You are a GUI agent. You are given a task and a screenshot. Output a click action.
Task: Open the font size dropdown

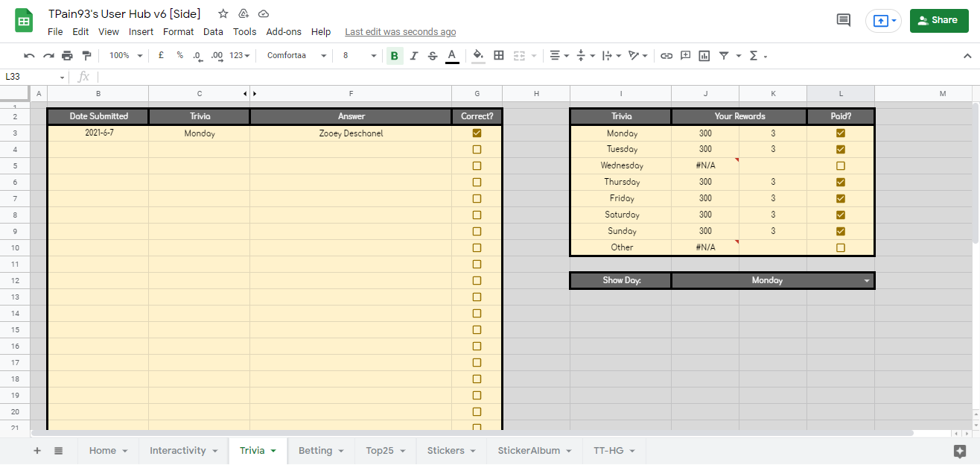359,55
